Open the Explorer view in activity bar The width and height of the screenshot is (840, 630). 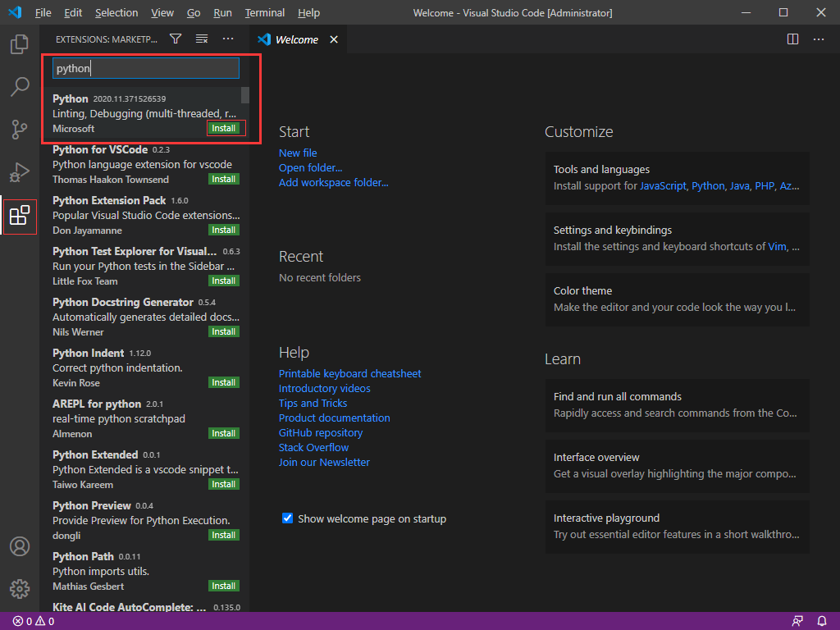(20, 44)
